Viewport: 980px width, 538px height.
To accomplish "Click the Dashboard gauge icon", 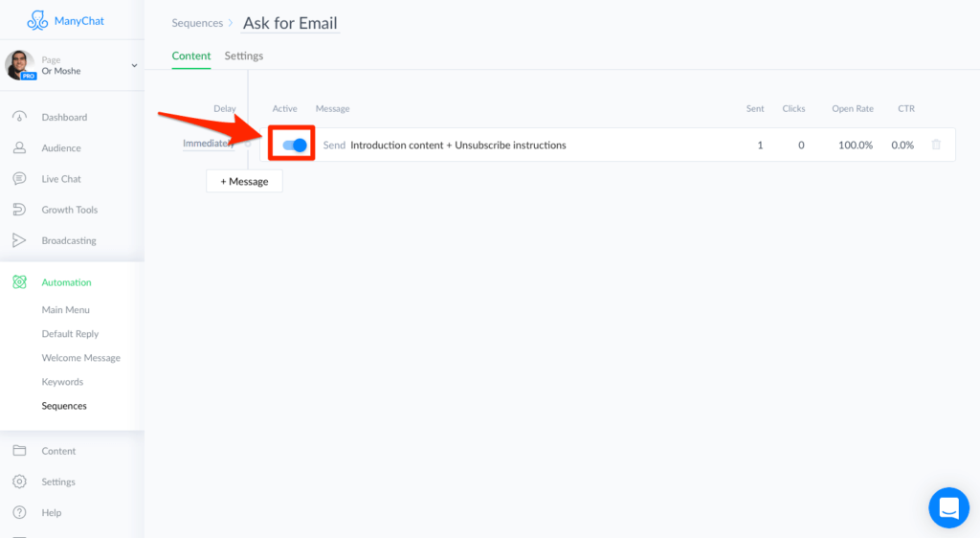I will [x=19, y=117].
